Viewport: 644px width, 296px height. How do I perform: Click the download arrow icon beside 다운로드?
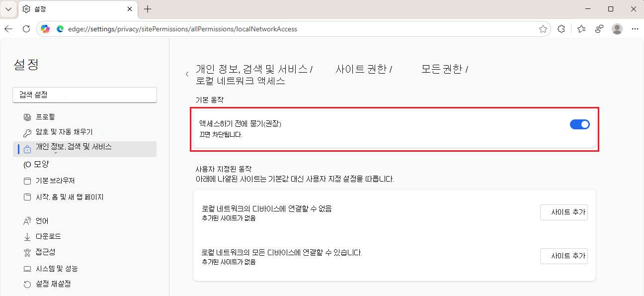tap(27, 237)
